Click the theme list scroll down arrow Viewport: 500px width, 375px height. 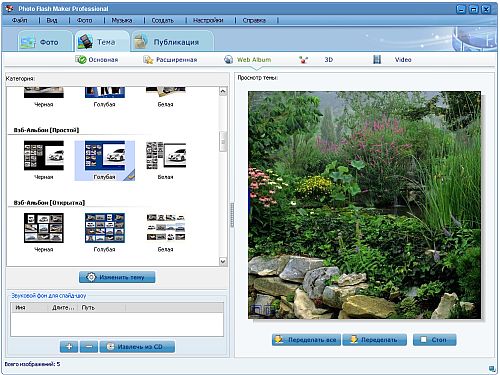(x=223, y=262)
